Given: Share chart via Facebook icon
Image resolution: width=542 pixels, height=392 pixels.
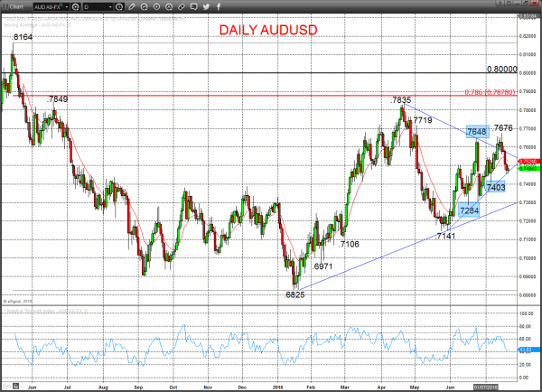Looking at the screenshot, I should point(219,7).
